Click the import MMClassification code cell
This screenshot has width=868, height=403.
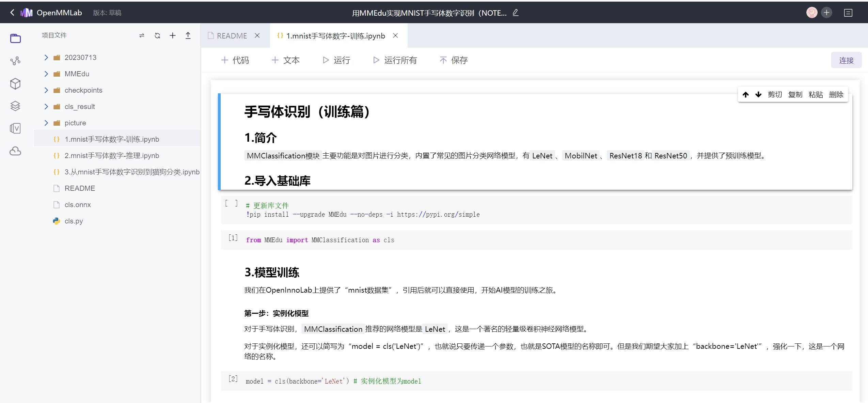[536, 240]
